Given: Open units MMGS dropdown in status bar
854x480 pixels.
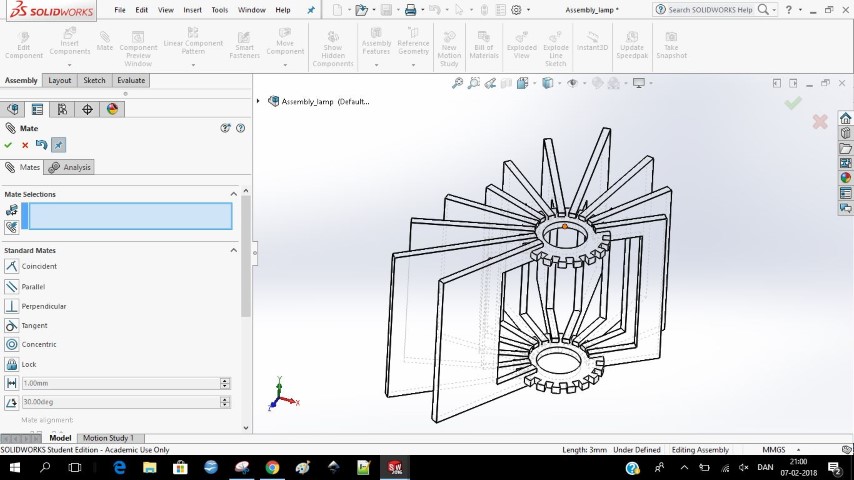Looking at the screenshot, I should coord(798,449).
